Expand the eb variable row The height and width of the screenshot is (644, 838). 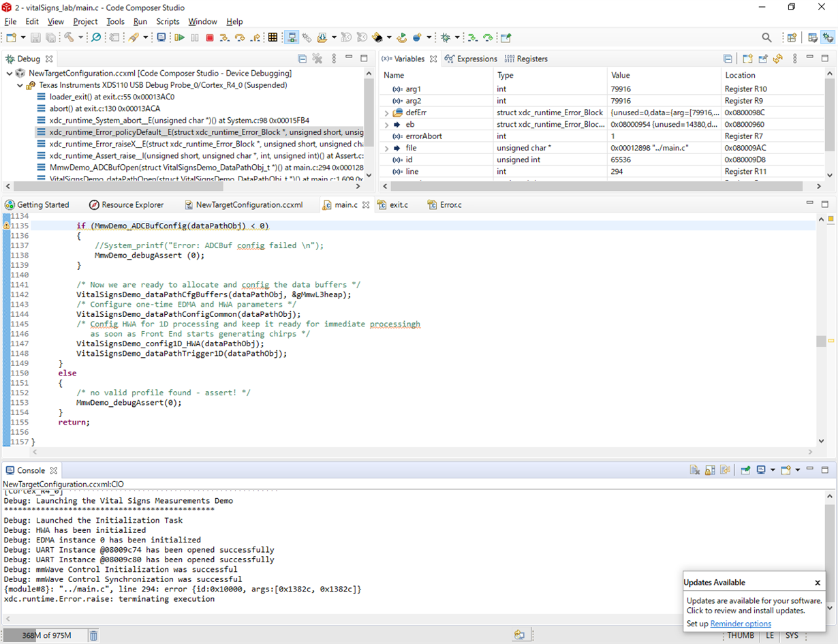[386, 125]
